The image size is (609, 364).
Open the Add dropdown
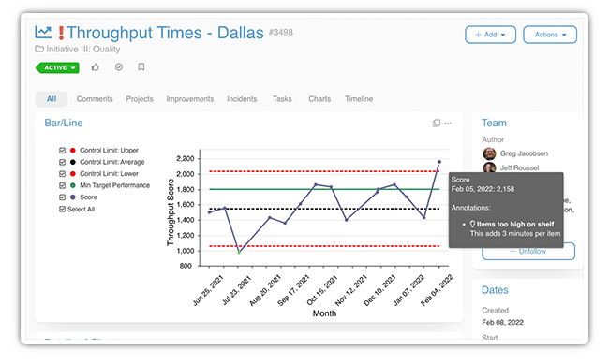(491, 35)
